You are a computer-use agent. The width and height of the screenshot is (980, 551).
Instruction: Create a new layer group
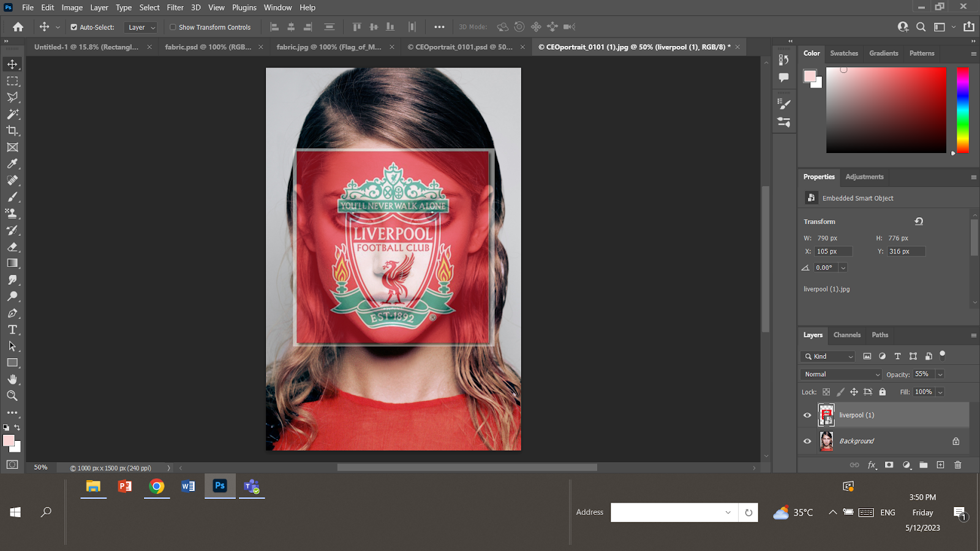tap(924, 465)
